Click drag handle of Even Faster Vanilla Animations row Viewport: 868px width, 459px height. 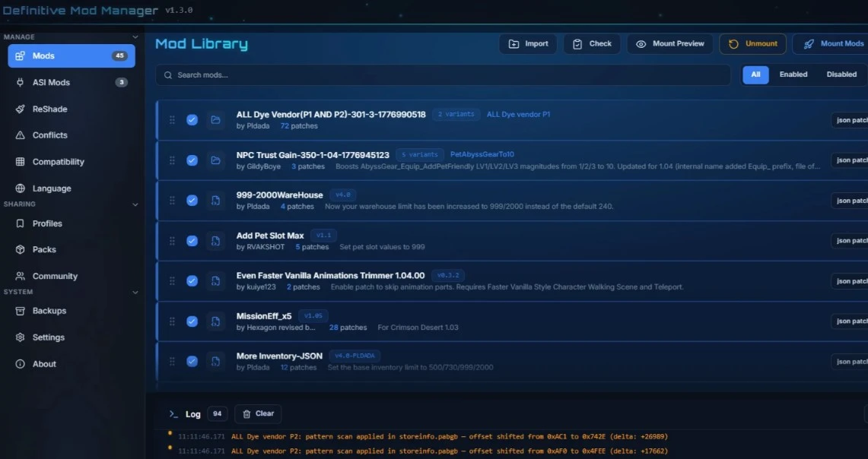pos(172,281)
